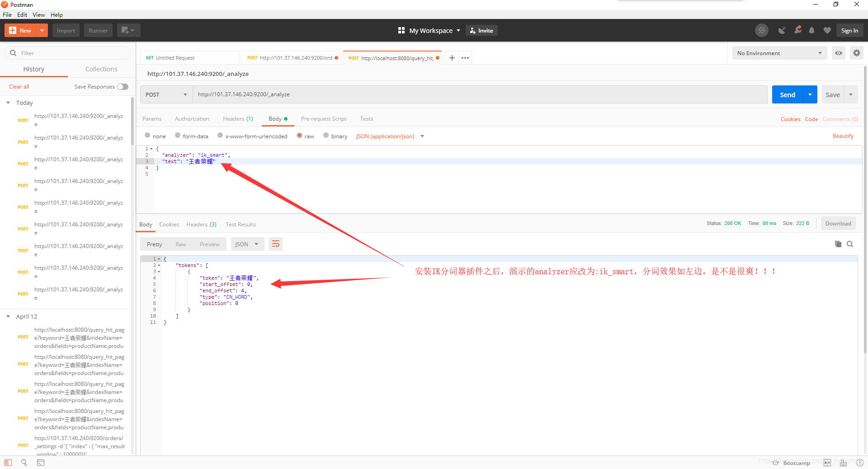
Task: Switch to the Collections tab
Action: (101, 69)
